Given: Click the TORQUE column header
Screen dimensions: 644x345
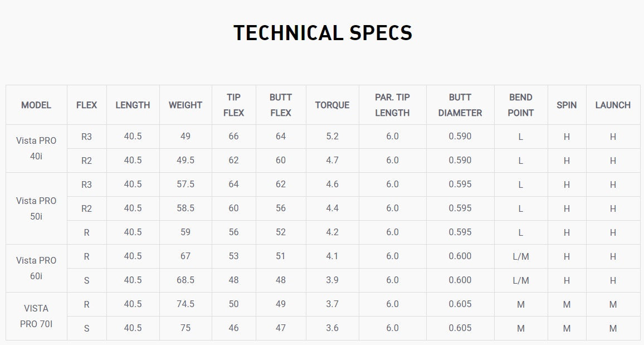Looking at the screenshot, I should click(x=332, y=105).
